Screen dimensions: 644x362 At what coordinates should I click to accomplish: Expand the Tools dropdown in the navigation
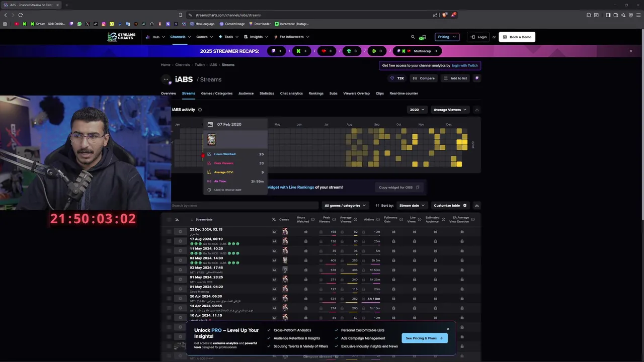pyautogui.click(x=228, y=37)
